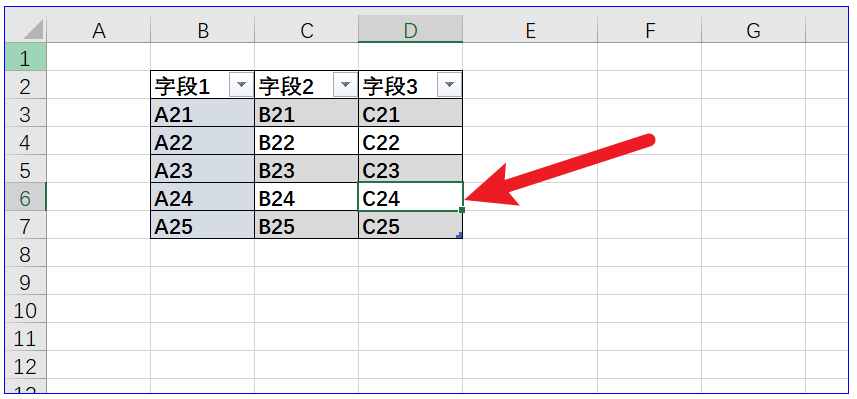
Task: Select cell A21
Action: pyautogui.click(x=203, y=113)
